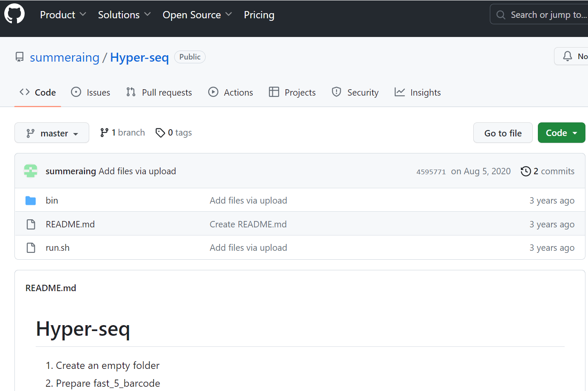
Task: Switch to the Code tab
Action: pyautogui.click(x=38, y=92)
